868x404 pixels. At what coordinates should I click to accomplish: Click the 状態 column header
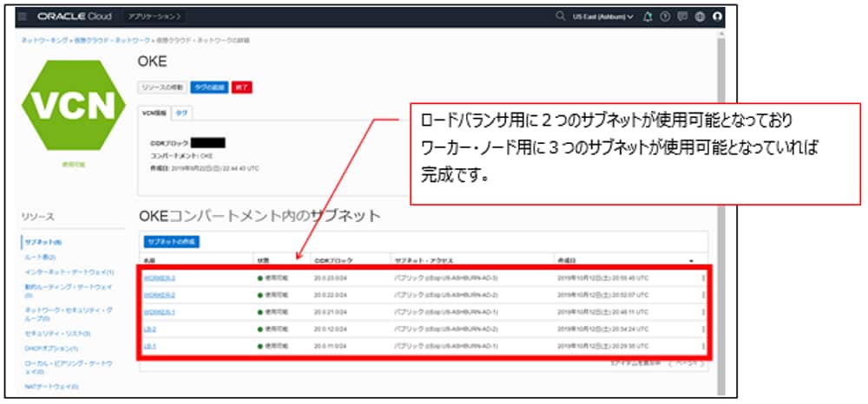click(x=264, y=260)
